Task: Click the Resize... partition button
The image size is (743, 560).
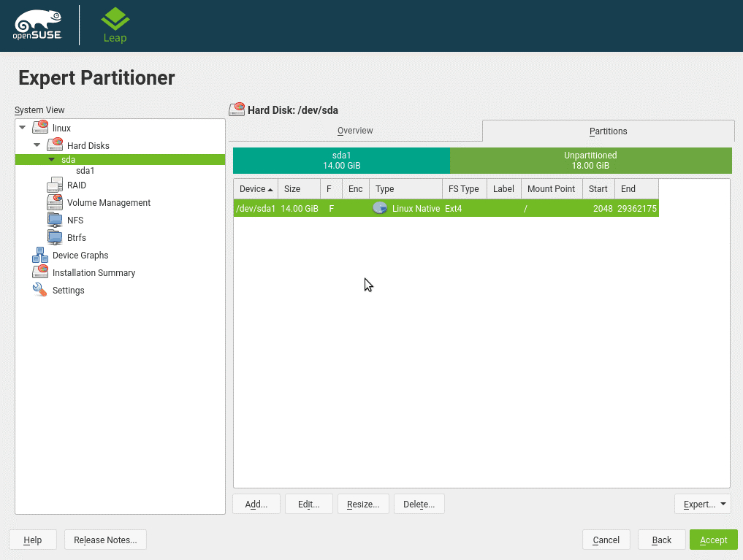Action: point(363,504)
